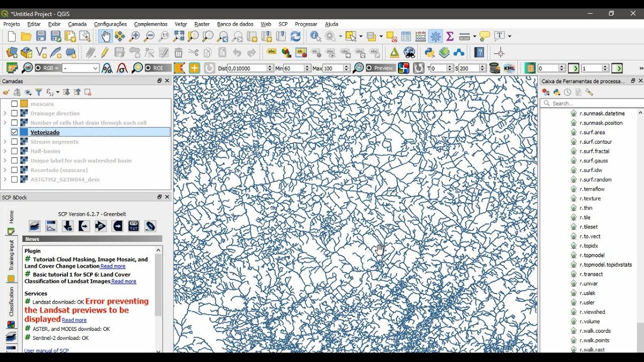This screenshot has width=644, height=362.
Task: Enable the Half-basins layer checkbox
Action: click(14, 151)
